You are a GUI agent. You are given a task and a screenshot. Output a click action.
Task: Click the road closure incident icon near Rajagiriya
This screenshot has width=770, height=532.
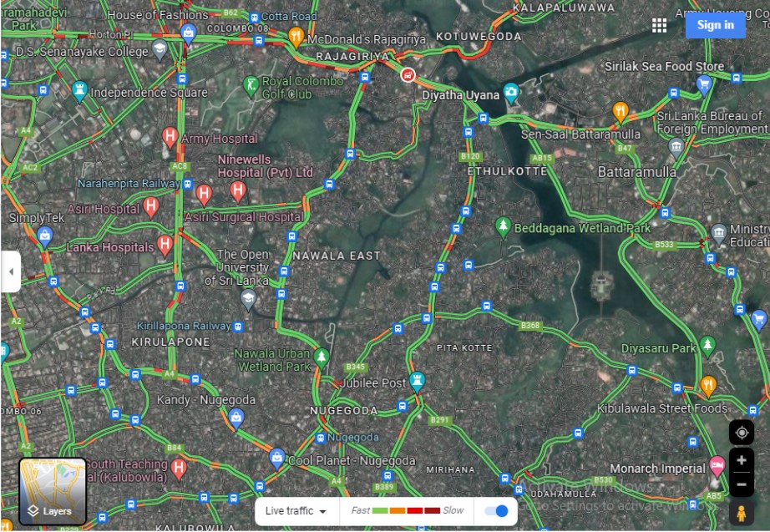[407, 75]
